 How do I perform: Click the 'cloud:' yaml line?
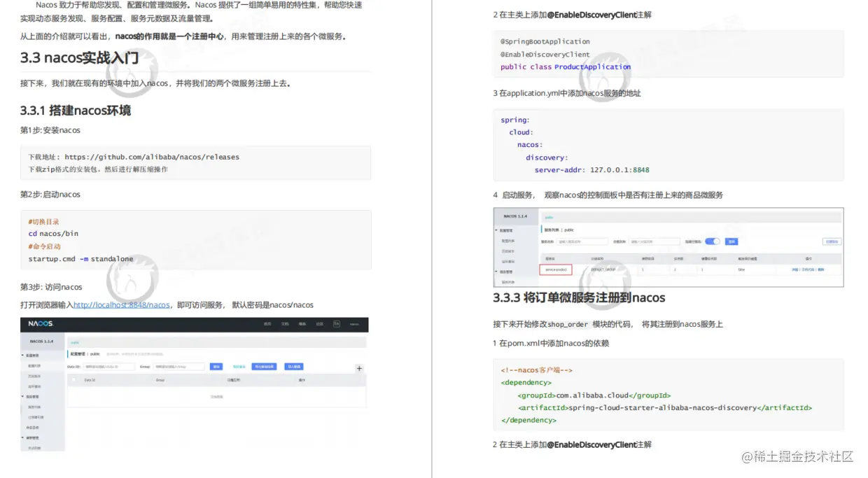[x=521, y=132]
